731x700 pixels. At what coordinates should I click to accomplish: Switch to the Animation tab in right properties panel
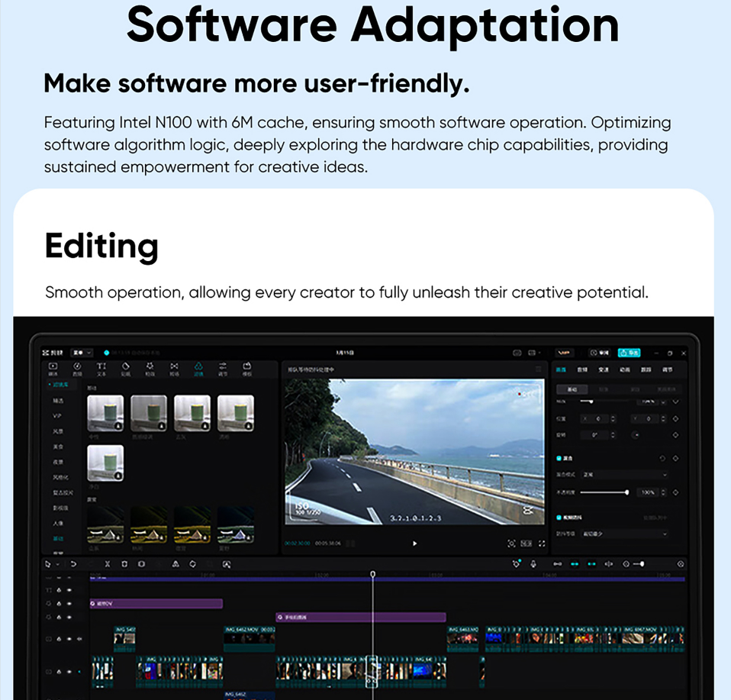point(625,369)
